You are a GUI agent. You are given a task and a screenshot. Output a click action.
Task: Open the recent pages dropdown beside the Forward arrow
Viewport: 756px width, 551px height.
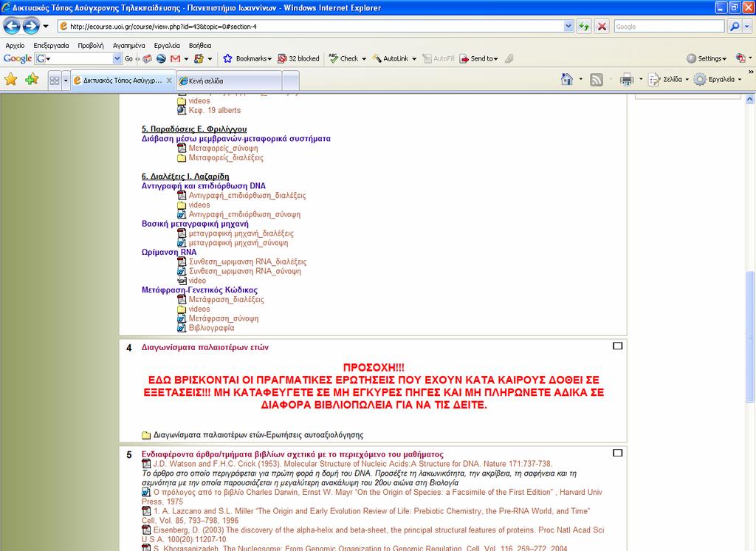(x=46, y=26)
